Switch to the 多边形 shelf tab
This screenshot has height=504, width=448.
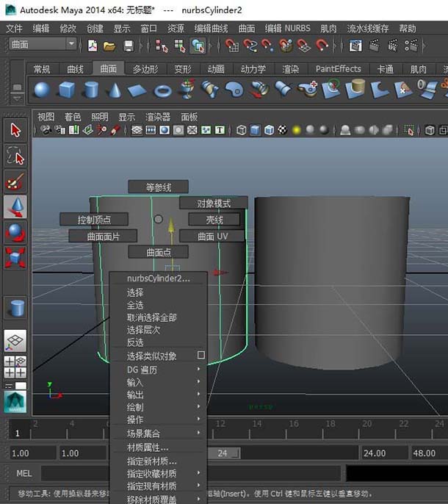[x=147, y=69]
